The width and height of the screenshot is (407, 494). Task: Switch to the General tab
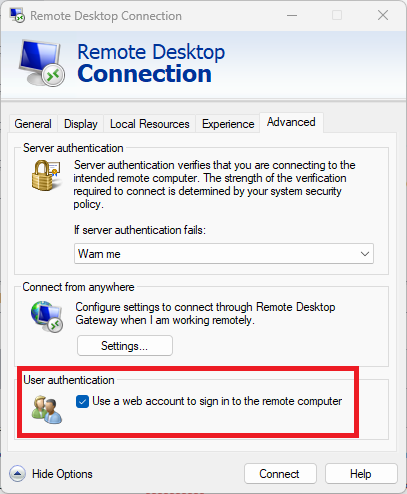33,124
